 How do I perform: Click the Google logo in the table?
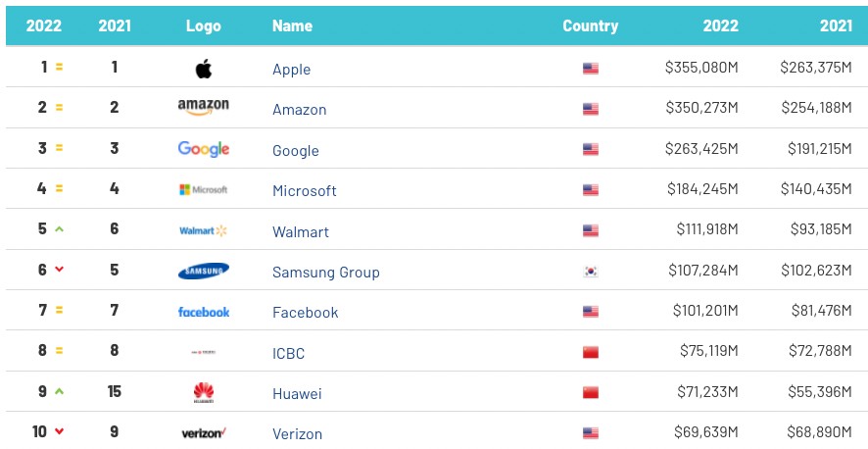tap(204, 149)
